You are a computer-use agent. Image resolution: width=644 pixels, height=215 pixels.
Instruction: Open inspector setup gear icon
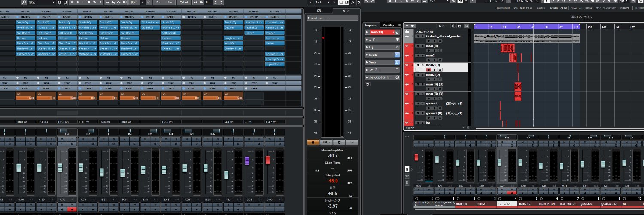click(x=368, y=84)
